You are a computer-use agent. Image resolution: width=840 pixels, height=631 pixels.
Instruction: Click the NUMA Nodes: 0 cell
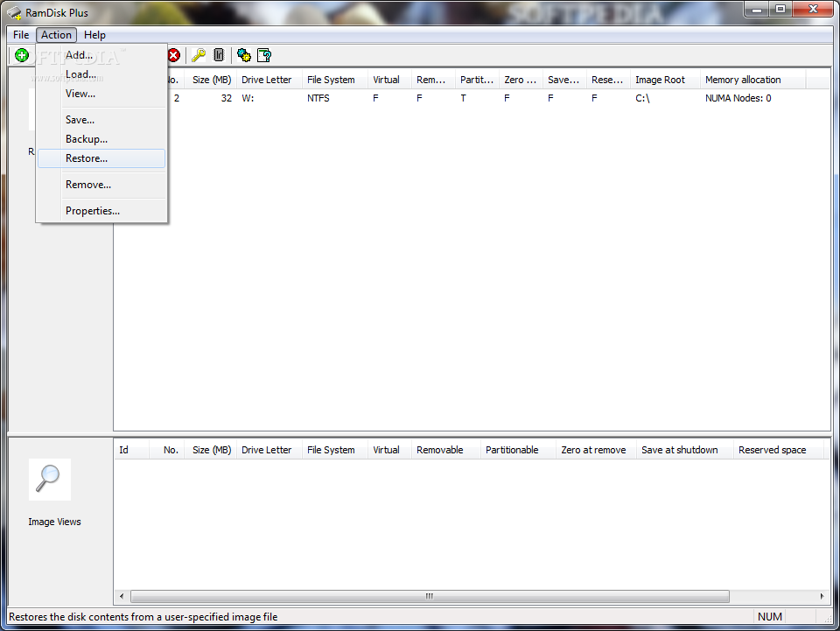point(738,98)
